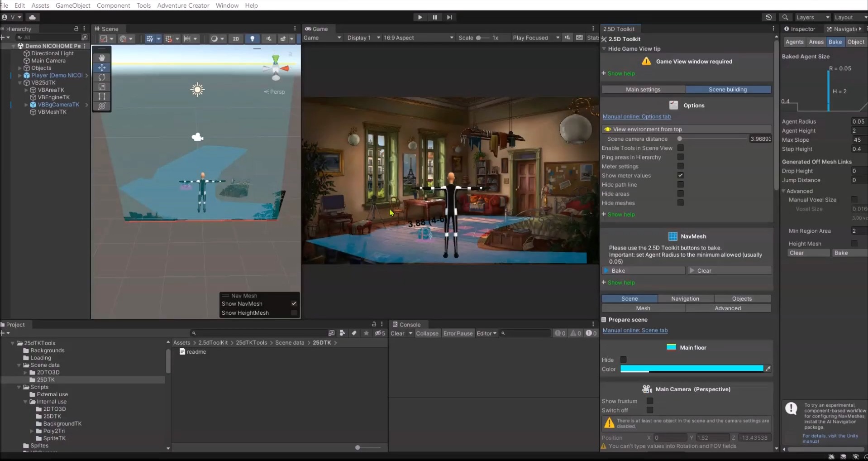Toggle 2D mode in Scene view
The height and width of the screenshot is (461, 868).
coord(236,38)
